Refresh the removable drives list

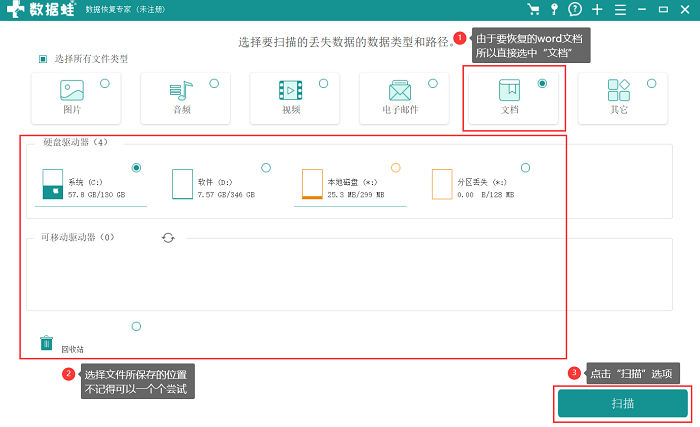(168, 238)
